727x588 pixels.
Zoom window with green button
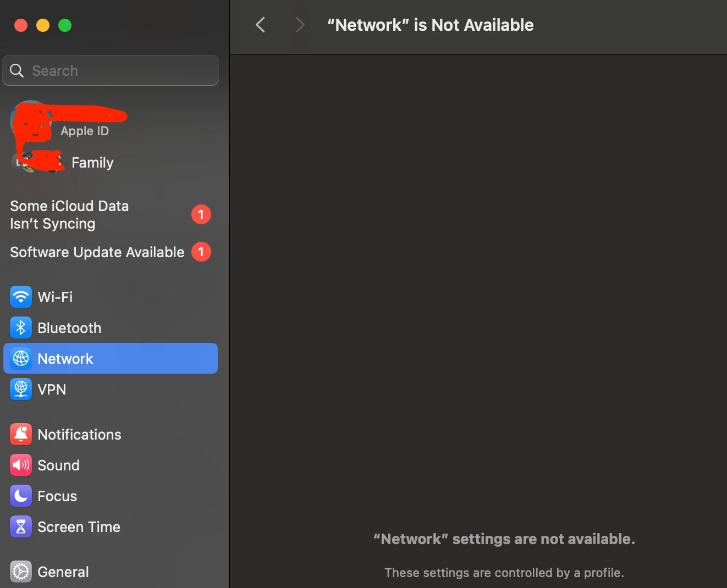point(65,25)
